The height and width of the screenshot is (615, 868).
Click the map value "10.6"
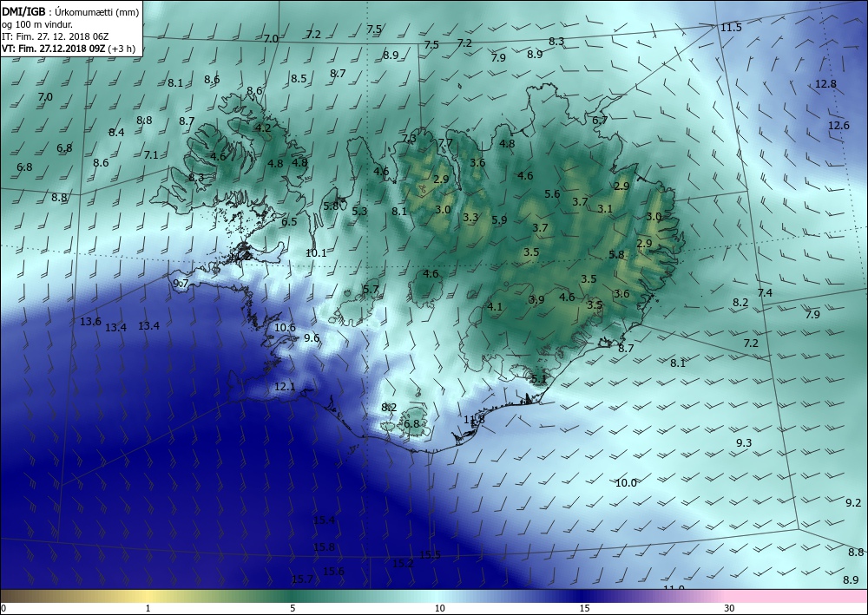click(x=285, y=327)
